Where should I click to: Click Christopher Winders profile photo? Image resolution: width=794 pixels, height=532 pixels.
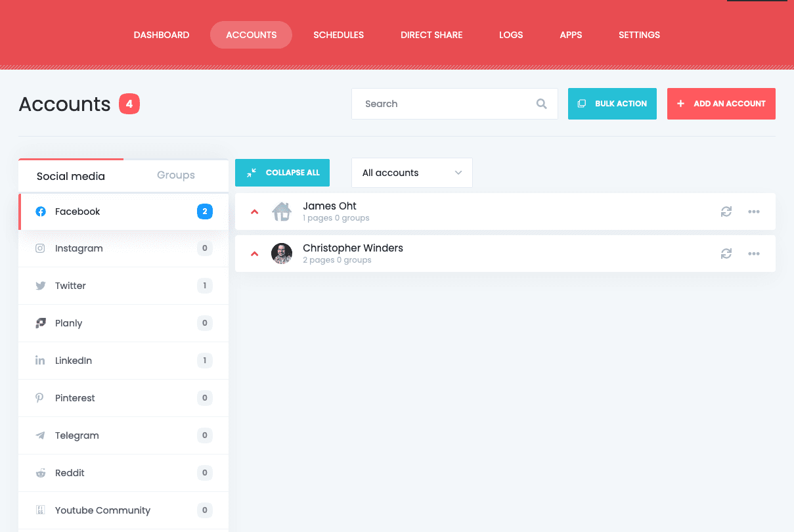282,254
